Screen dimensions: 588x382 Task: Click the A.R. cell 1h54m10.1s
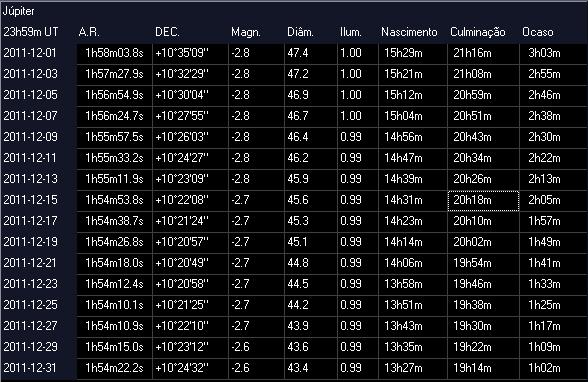click(115, 305)
